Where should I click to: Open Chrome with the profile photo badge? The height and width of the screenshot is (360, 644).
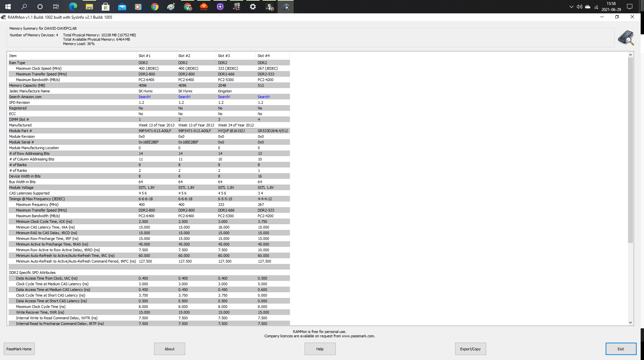[188, 7]
